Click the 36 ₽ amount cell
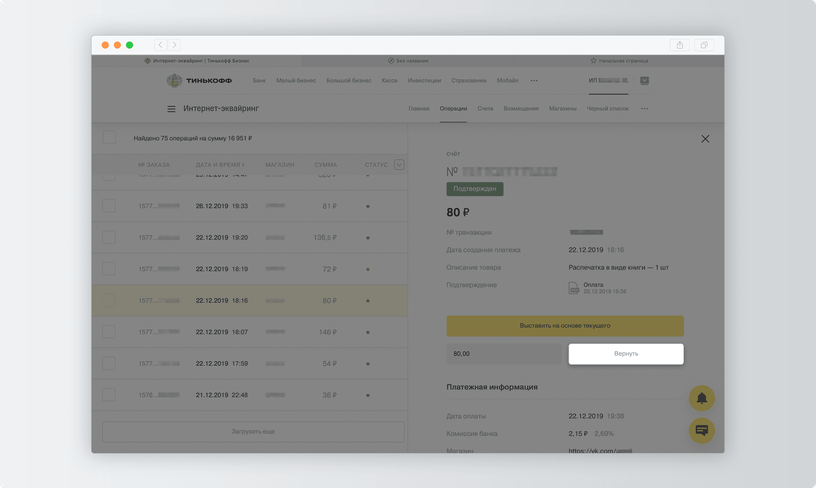 tap(329, 395)
